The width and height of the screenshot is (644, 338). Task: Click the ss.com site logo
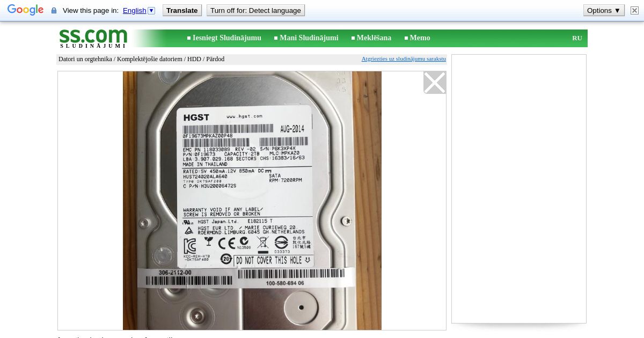click(93, 38)
